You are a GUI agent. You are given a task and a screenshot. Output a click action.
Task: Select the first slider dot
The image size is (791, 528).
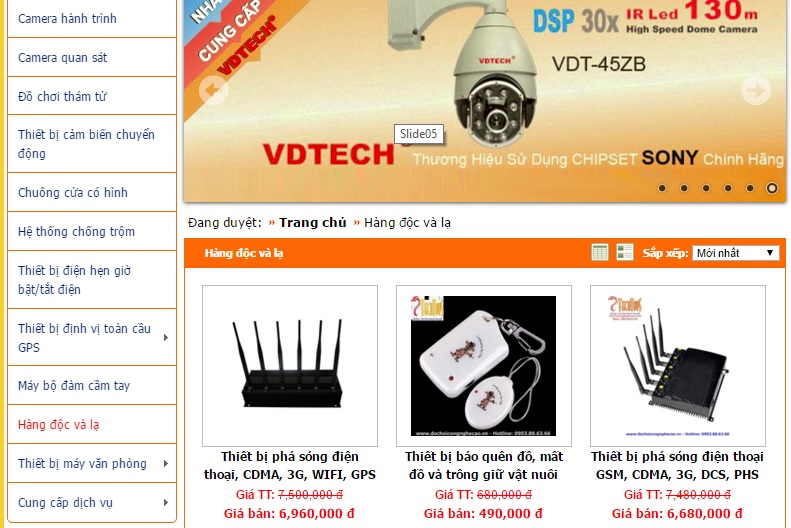click(x=662, y=188)
